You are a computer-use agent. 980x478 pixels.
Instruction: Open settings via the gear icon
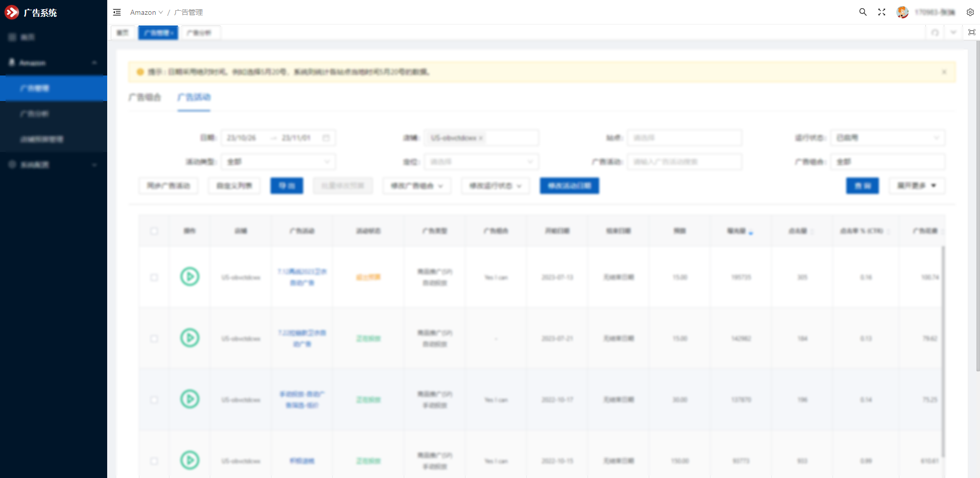970,12
